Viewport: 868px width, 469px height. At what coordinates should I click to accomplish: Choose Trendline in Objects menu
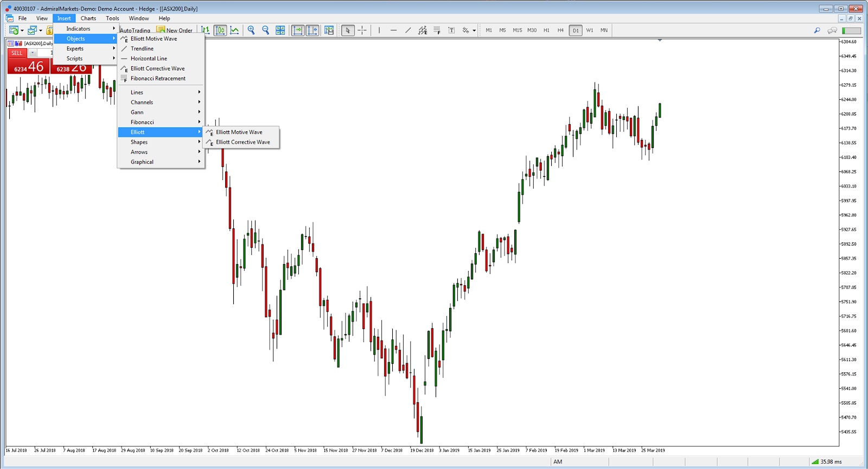click(161, 49)
